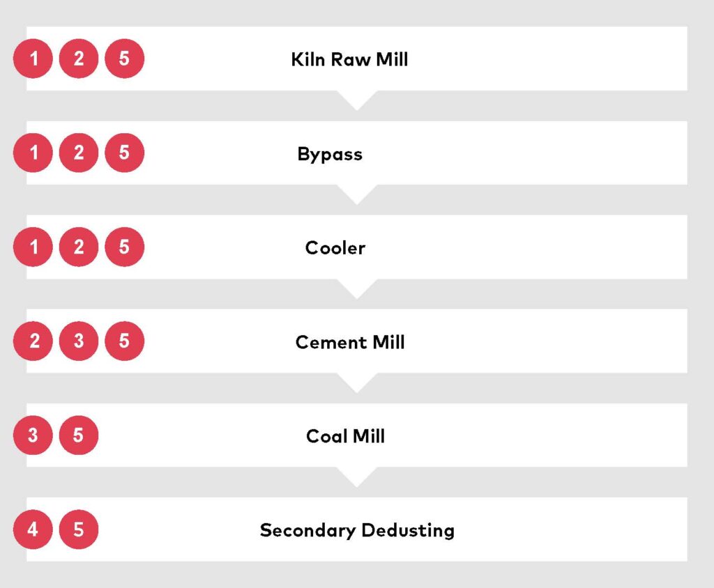Select badge 5 in the Coal Mill row

pyautogui.click(x=79, y=435)
